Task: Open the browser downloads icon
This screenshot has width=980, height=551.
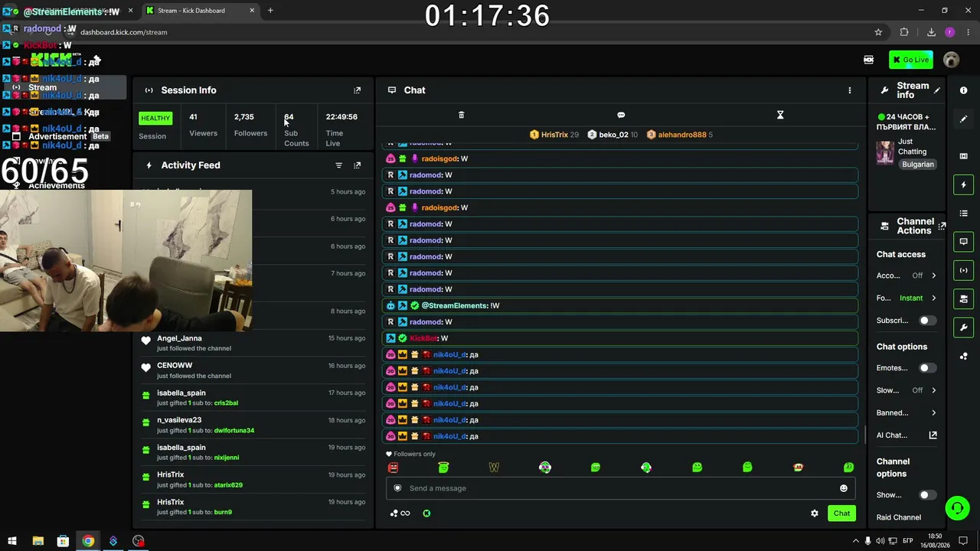Action: [x=931, y=32]
